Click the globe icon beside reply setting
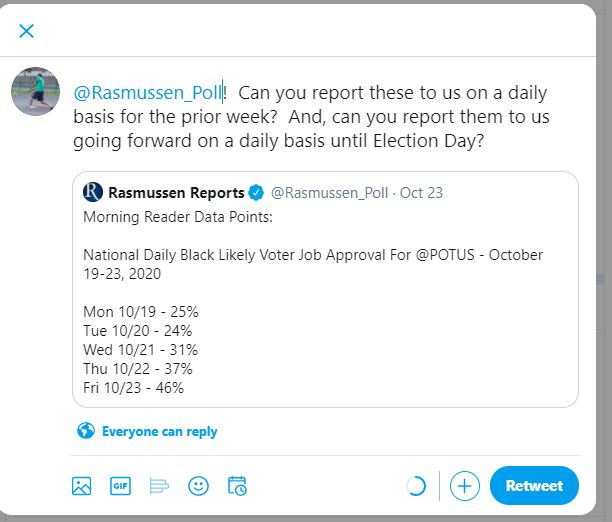 click(86, 432)
